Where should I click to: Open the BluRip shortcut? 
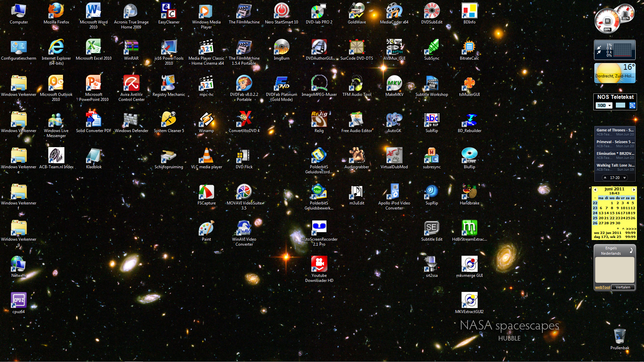click(469, 159)
